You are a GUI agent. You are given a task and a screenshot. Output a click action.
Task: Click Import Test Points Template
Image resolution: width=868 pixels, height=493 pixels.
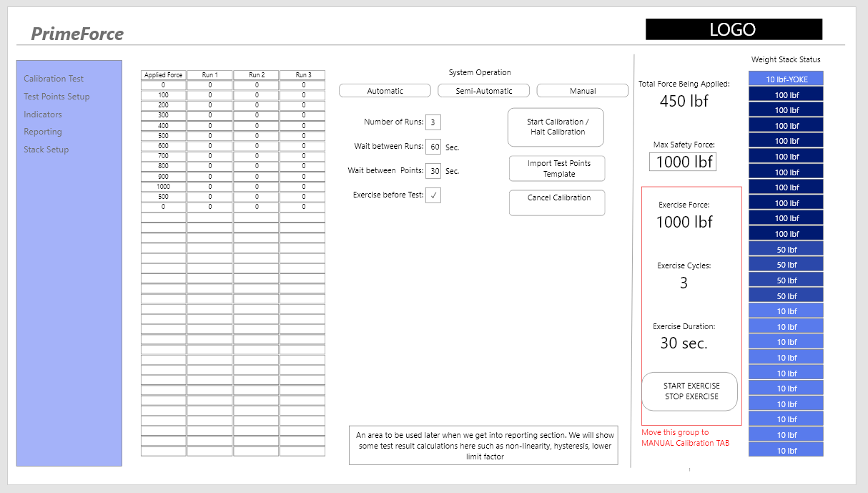pyautogui.click(x=557, y=169)
